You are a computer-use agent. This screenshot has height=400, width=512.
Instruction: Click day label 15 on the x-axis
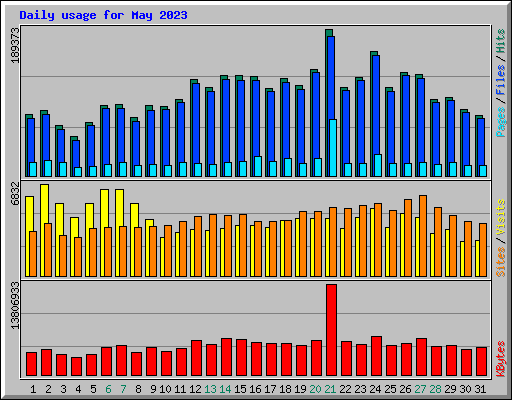240,389
